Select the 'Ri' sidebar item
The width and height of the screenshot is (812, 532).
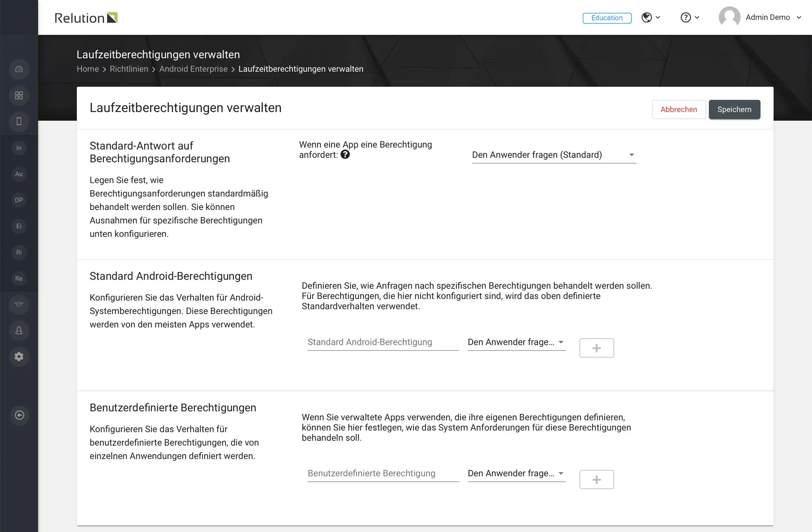point(19,252)
